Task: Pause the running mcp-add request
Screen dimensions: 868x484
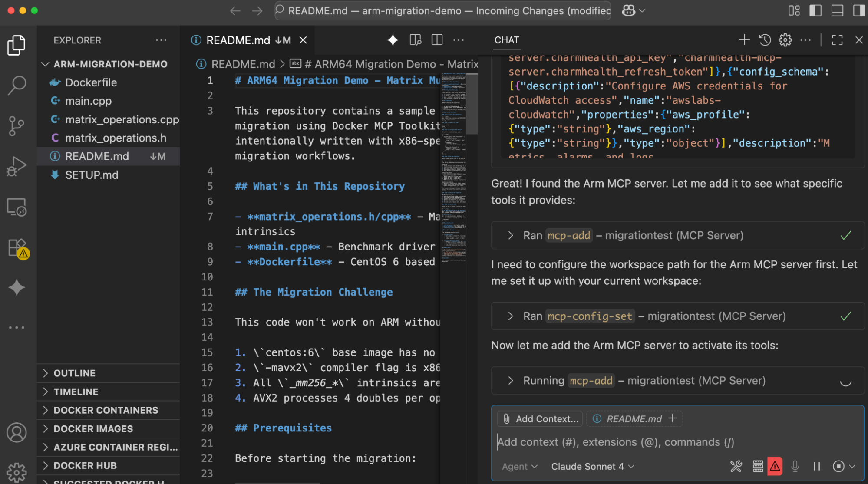Action: tap(816, 466)
